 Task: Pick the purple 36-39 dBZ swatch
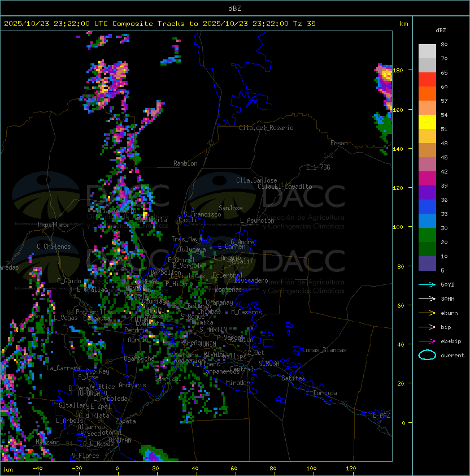[x=427, y=192]
